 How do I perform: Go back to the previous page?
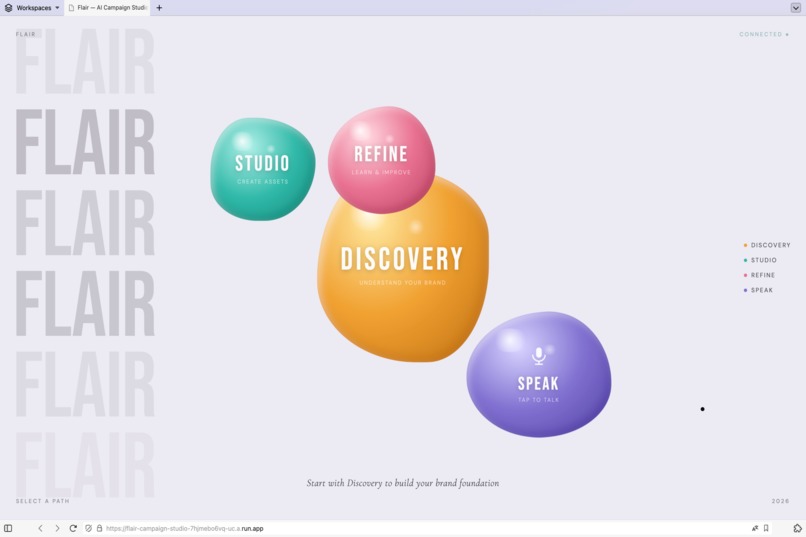pos(40,528)
